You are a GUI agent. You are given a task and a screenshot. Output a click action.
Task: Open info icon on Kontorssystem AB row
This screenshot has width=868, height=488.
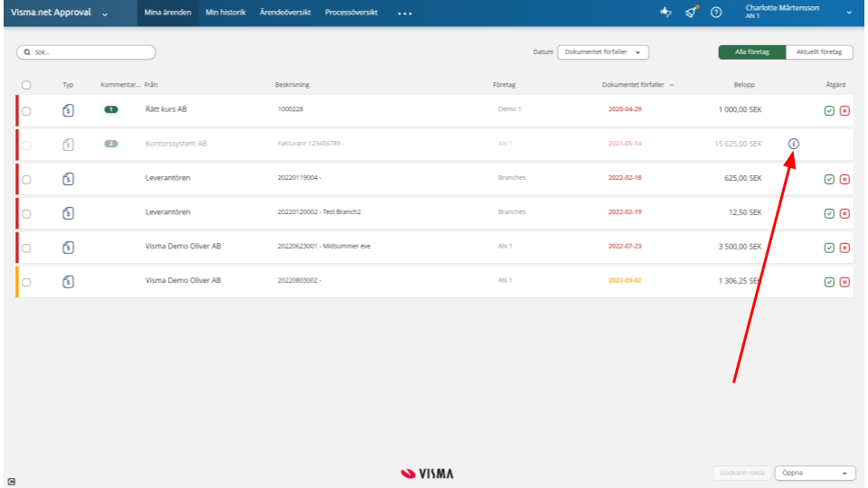point(793,144)
